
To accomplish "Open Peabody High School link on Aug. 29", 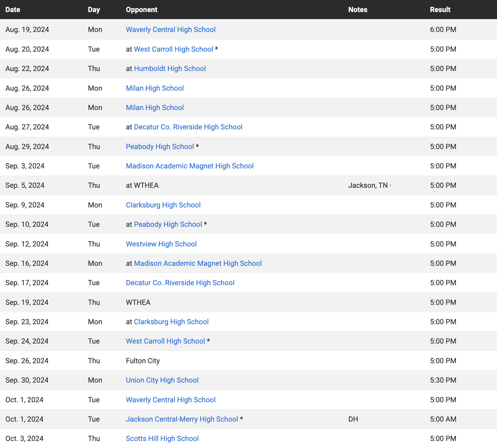I will [x=160, y=147].
